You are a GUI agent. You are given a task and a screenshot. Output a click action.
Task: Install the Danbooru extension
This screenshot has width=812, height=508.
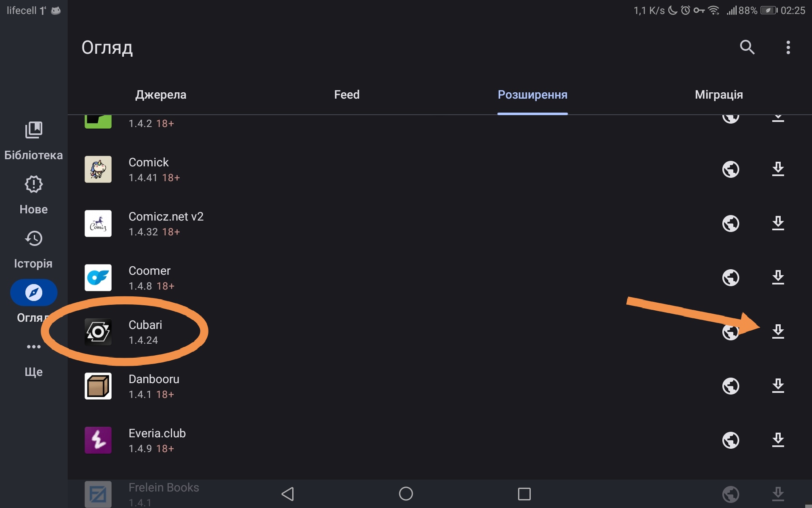(778, 386)
